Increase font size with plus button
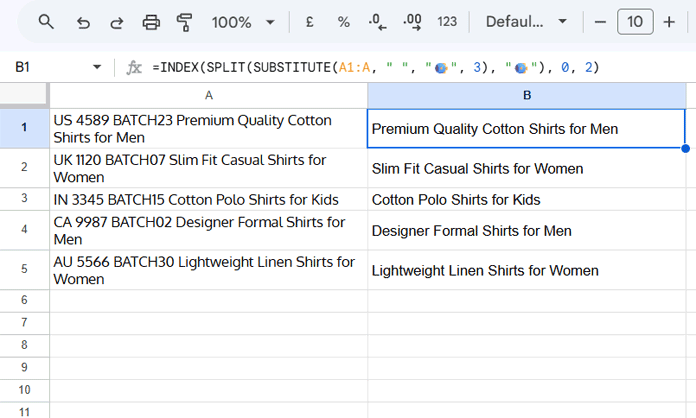This screenshot has width=696, height=418. 669,22
